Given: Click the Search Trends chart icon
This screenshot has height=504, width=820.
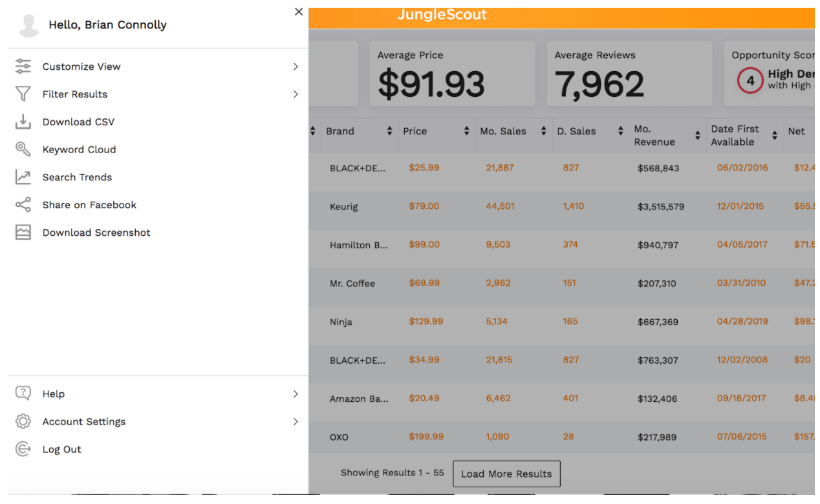Looking at the screenshot, I should click(23, 177).
